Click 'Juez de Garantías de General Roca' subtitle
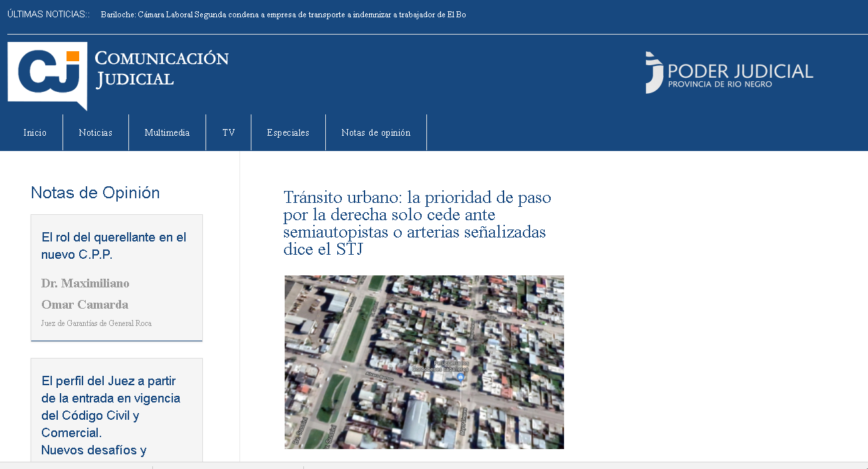The width and height of the screenshot is (868, 469). click(96, 323)
